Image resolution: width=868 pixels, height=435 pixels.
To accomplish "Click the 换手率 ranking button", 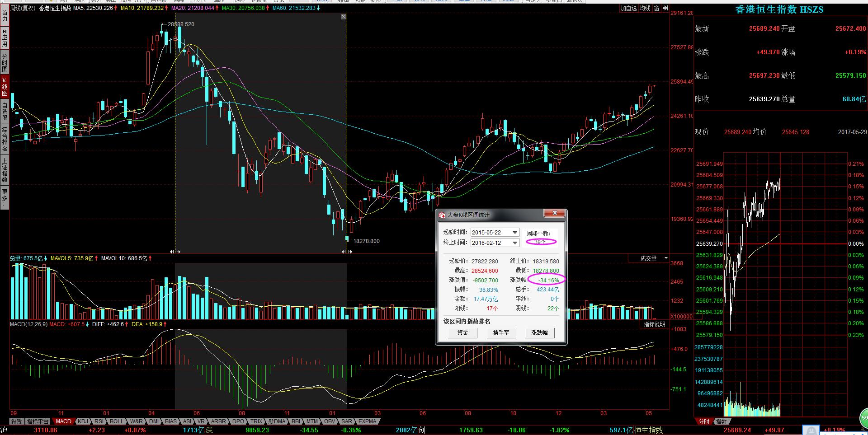I will (x=501, y=332).
